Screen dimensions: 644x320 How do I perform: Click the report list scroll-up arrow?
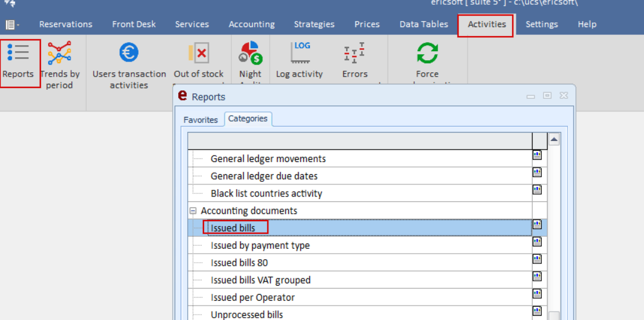pyautogui.click(x=554, y=139)
